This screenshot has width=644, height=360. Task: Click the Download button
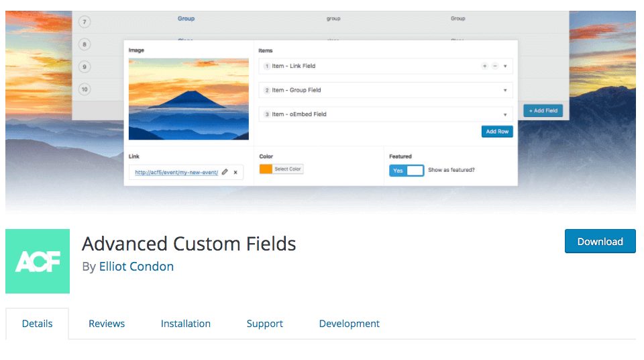tap(600, 241)
